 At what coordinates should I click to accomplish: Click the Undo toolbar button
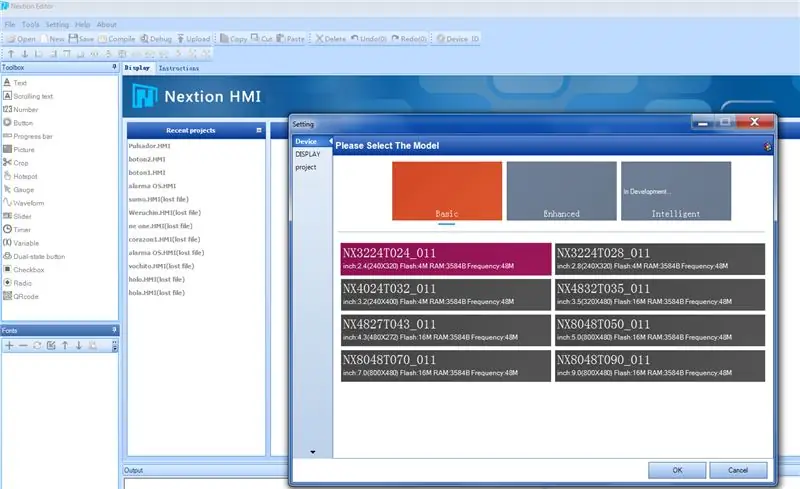pyautogui.click(x=368, y=39)
